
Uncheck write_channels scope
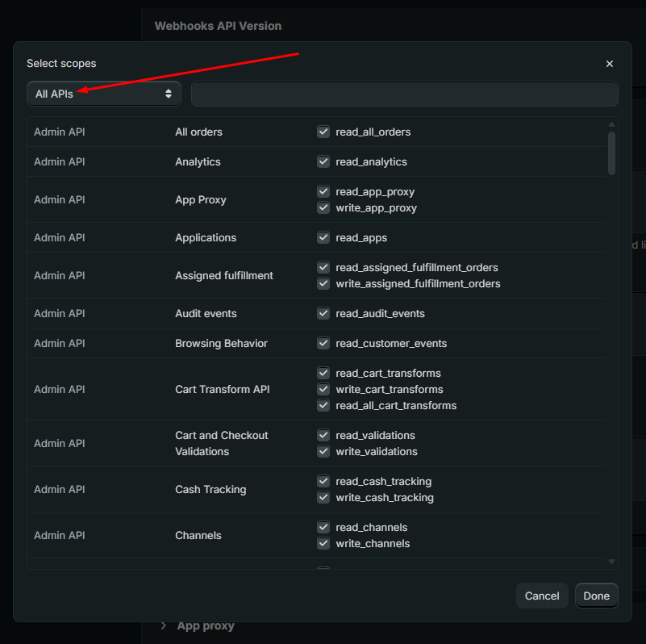[x=323, y=543]
